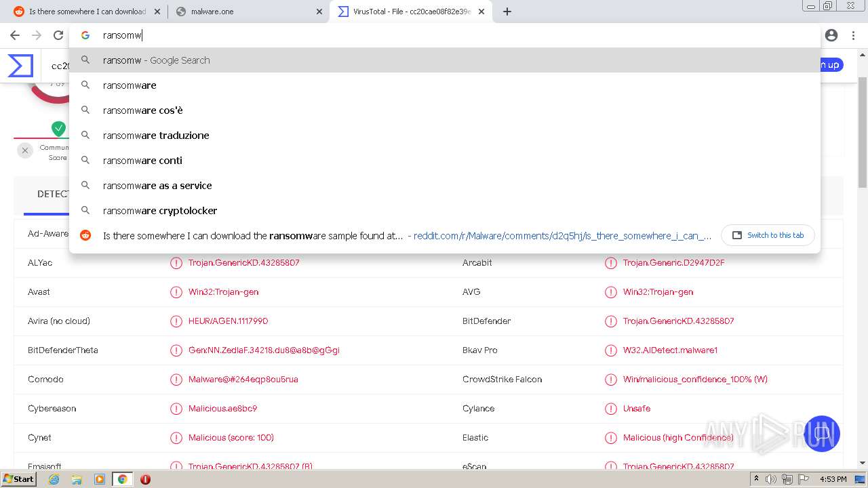Click Comodo's Malware@#264eqp8ou5rua result
This screenshot has width=868, height=488.
tap(243, 380)
